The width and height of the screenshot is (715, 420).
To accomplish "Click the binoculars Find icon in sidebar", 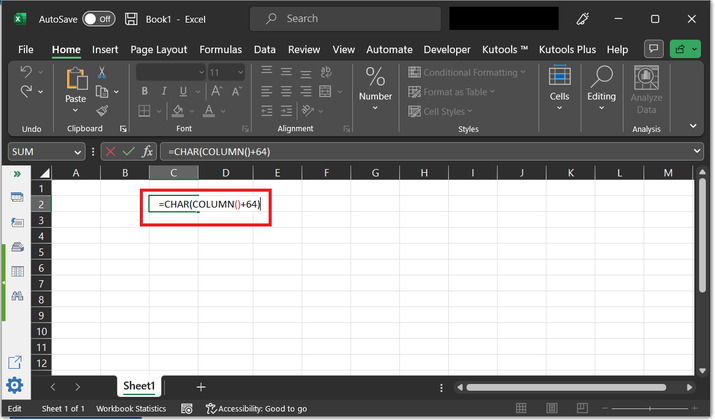I will point(17,296).
